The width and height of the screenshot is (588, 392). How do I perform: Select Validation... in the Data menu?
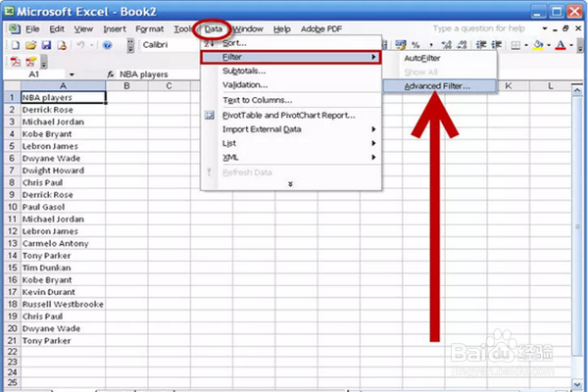coord(291,85)
